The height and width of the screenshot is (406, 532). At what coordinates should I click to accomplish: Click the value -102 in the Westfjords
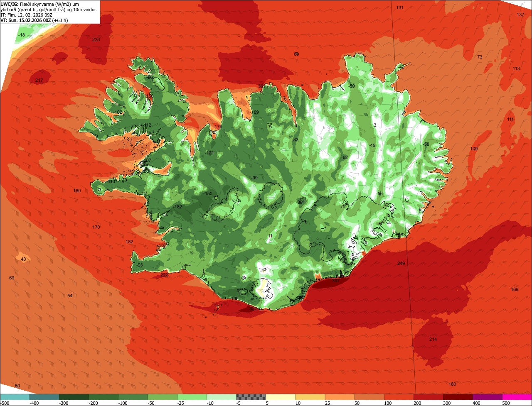click(x=118, y=112)
